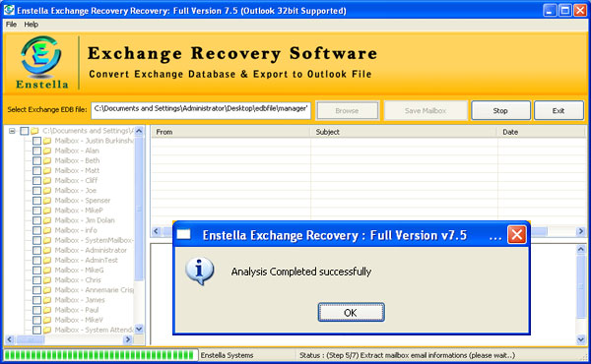Check the Mailbox - Cliff checkbox

(x=36, y=181)
